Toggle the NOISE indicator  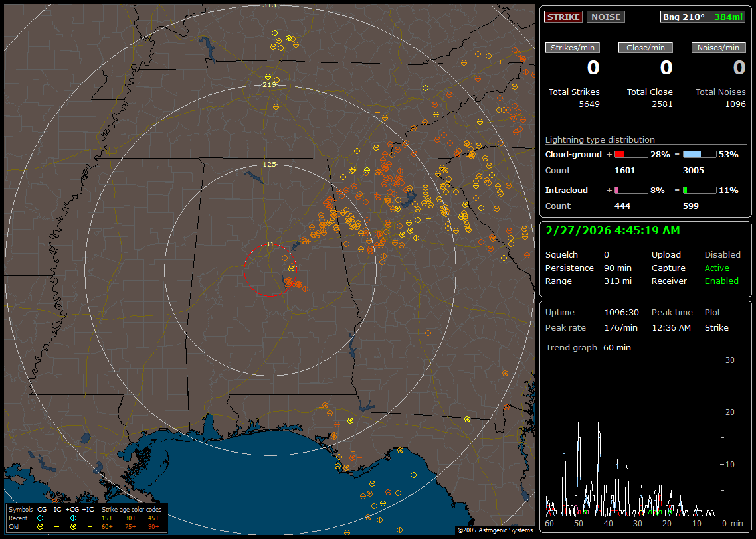[x=605, y=17]
